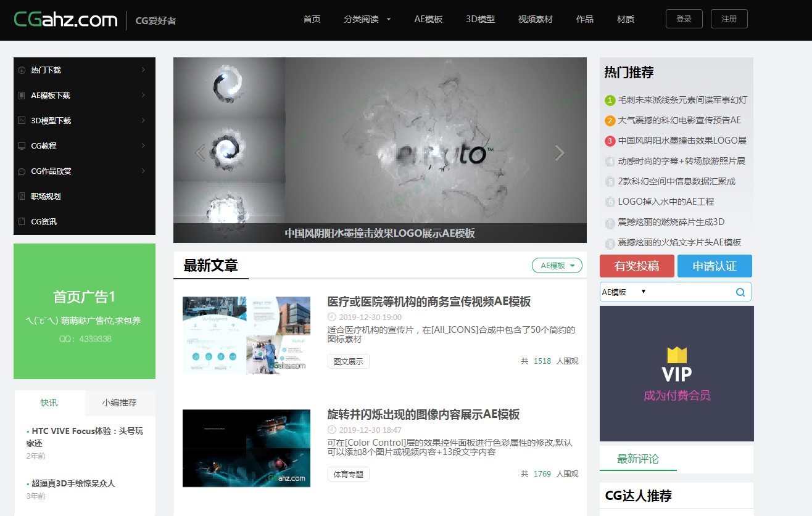
Task: Open the 视频素材 menu item
Action: 534,19
